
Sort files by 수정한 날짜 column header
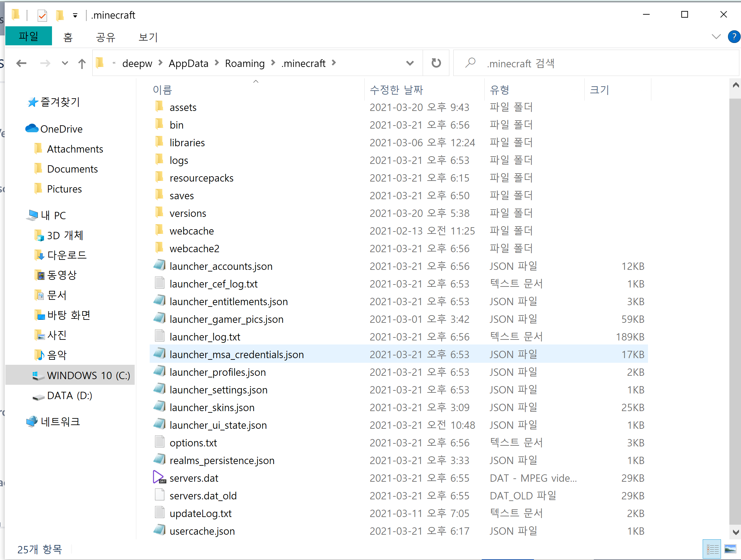coord(396,90)
